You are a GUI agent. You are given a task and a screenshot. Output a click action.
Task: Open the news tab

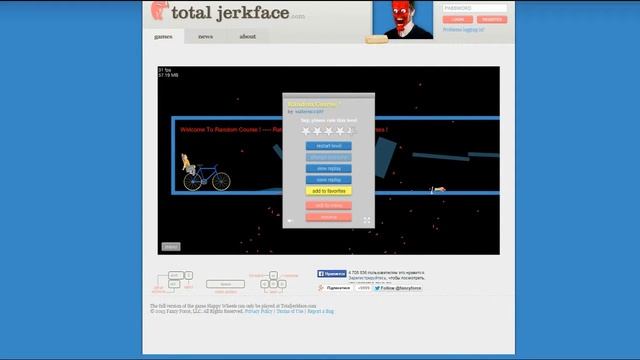tap(205, 36)
